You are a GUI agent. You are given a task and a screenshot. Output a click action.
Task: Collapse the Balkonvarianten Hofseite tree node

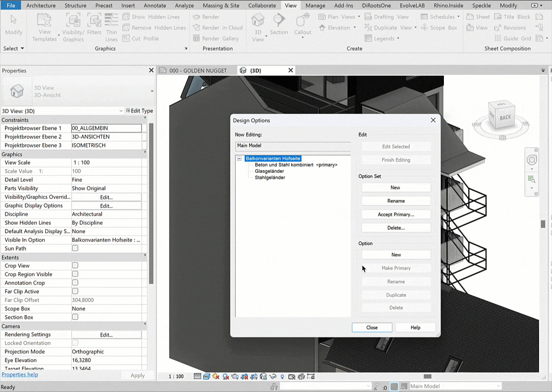239,158
